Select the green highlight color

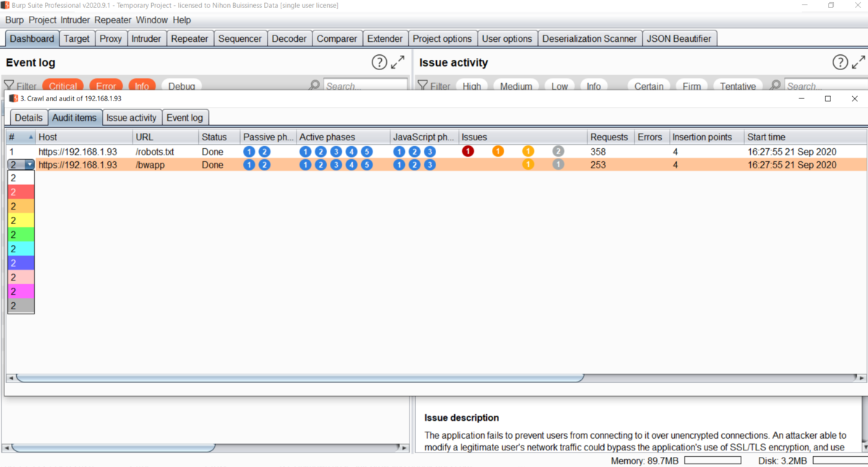[x=21, y=234]
